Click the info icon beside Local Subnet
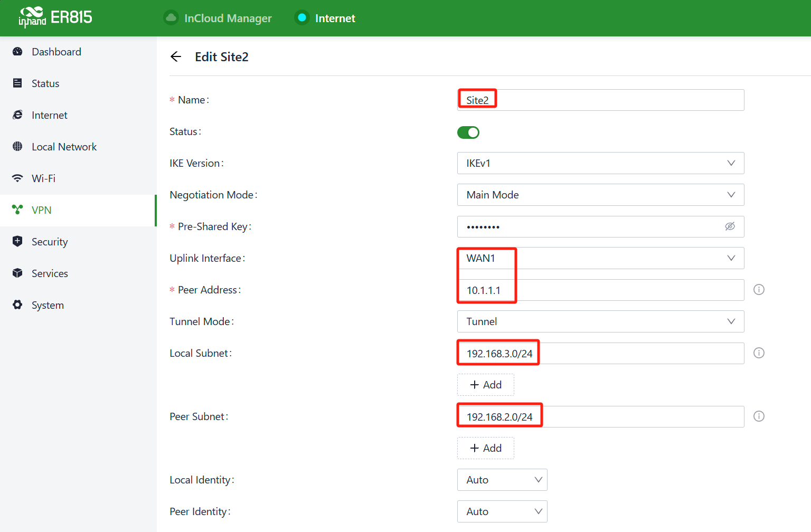811x532 pixels. coord(759,353)
